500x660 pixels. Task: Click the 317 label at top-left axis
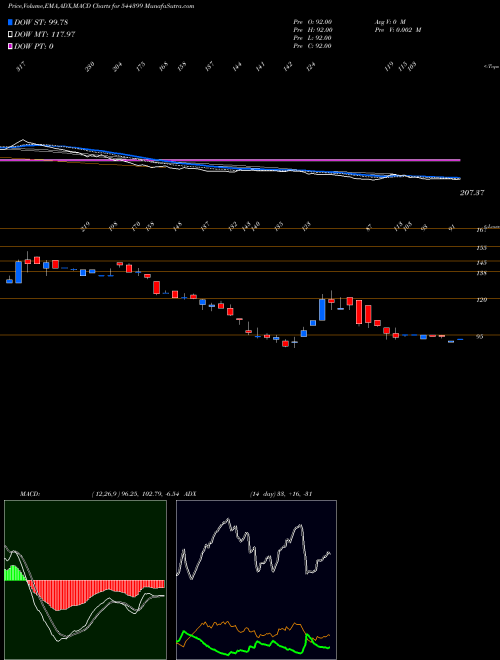(x=22, y=67)
